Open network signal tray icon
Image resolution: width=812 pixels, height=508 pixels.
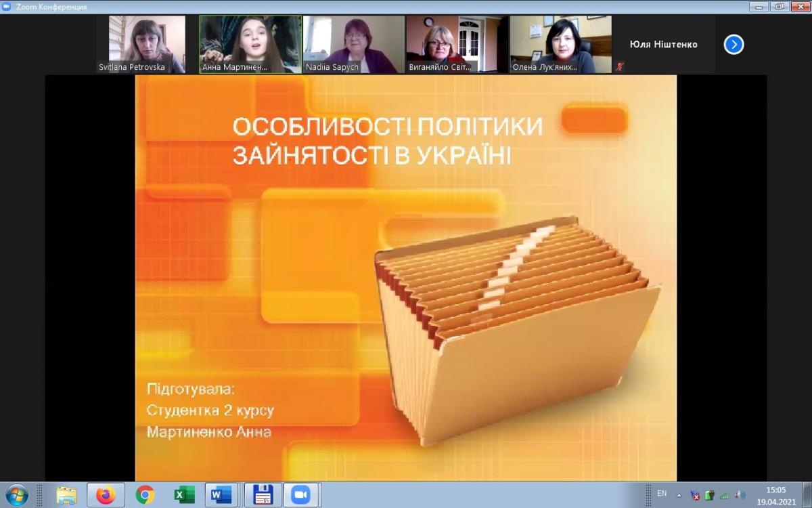click(725, 495)
